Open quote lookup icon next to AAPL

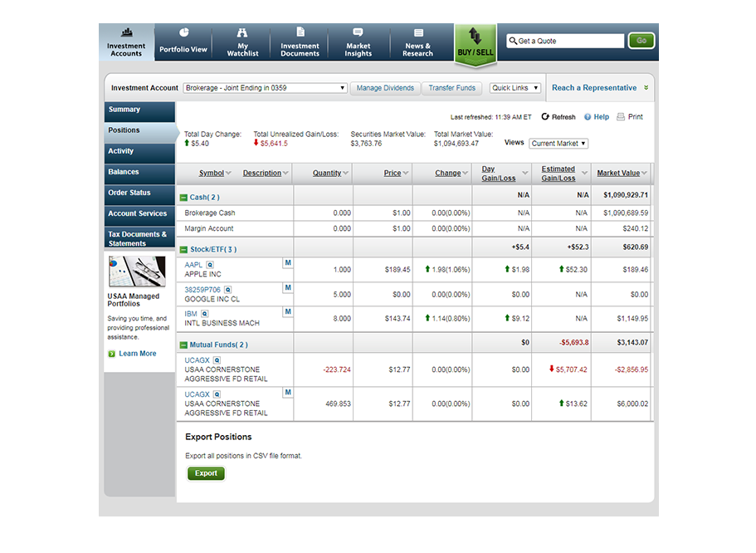210,265
